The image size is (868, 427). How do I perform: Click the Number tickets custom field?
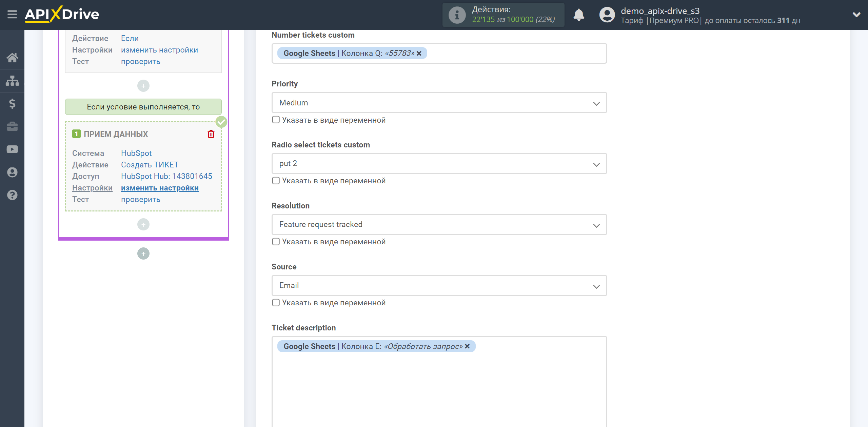439,54
